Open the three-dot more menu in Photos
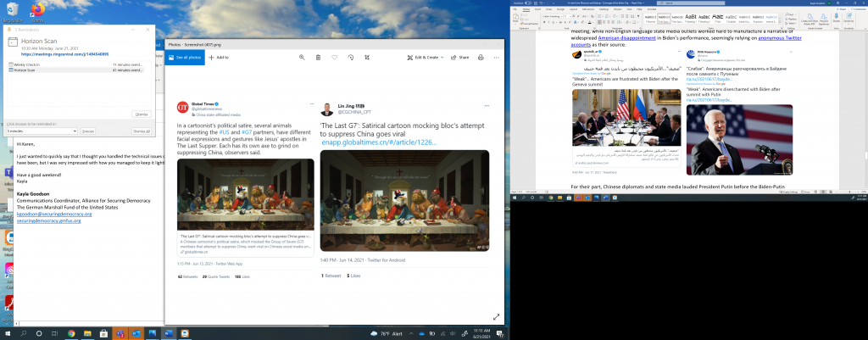Viewport: 868px width, 340px height. [496, 57]
